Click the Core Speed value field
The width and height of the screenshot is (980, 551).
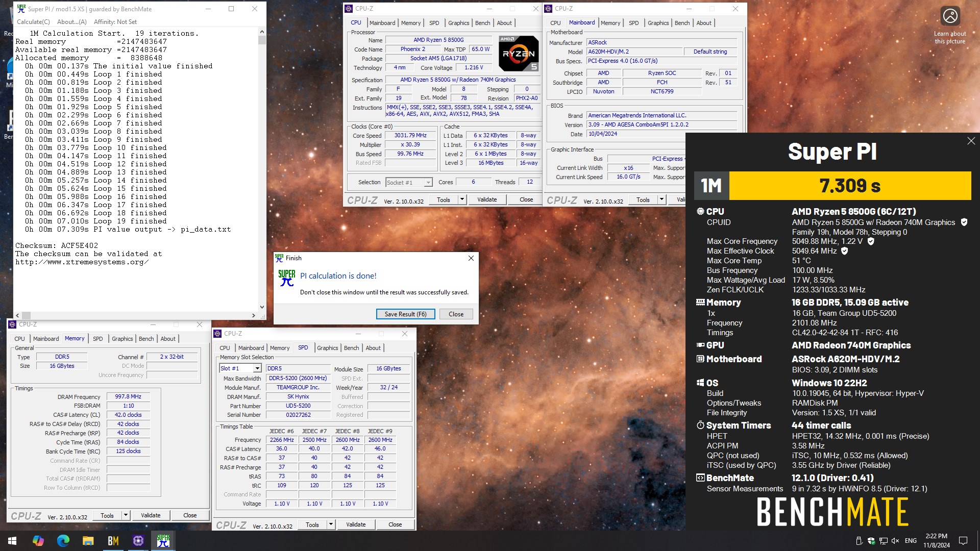click(410, 136)
